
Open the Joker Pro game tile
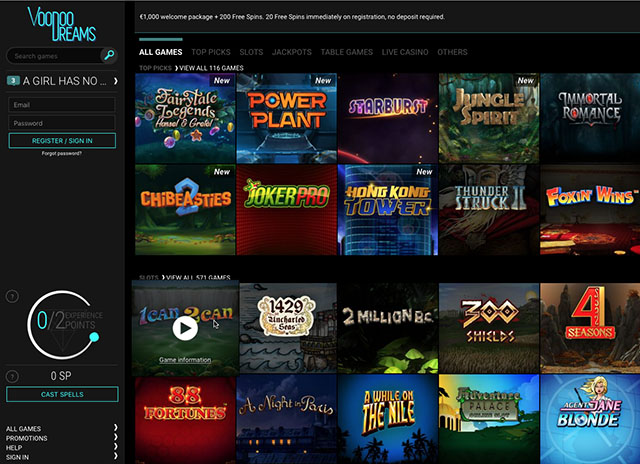[287, 210]
